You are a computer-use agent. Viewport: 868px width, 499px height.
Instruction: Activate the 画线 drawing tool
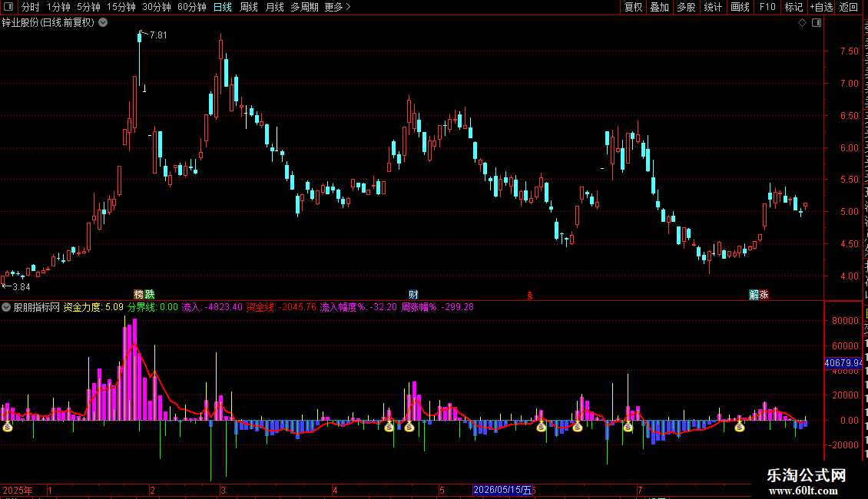point(740,7)
